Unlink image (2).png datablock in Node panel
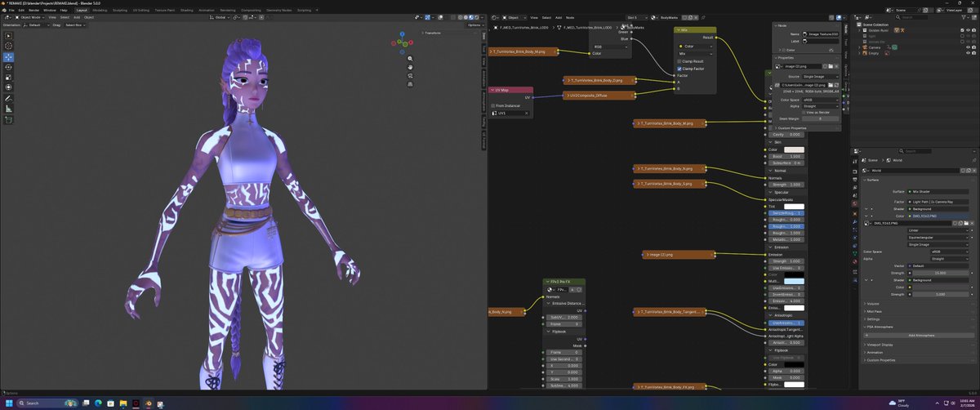This screenshot has height=410, width=980. click(836, 66)
